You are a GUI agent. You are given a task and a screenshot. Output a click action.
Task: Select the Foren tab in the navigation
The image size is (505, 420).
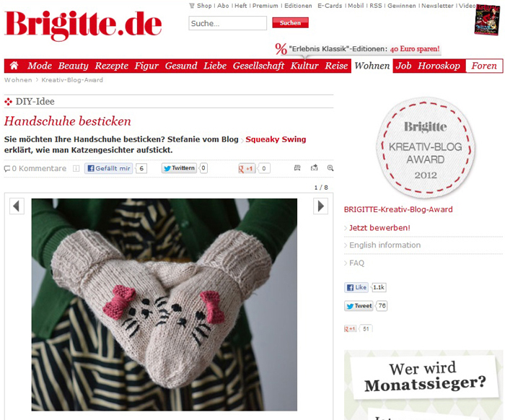point(484,66)
